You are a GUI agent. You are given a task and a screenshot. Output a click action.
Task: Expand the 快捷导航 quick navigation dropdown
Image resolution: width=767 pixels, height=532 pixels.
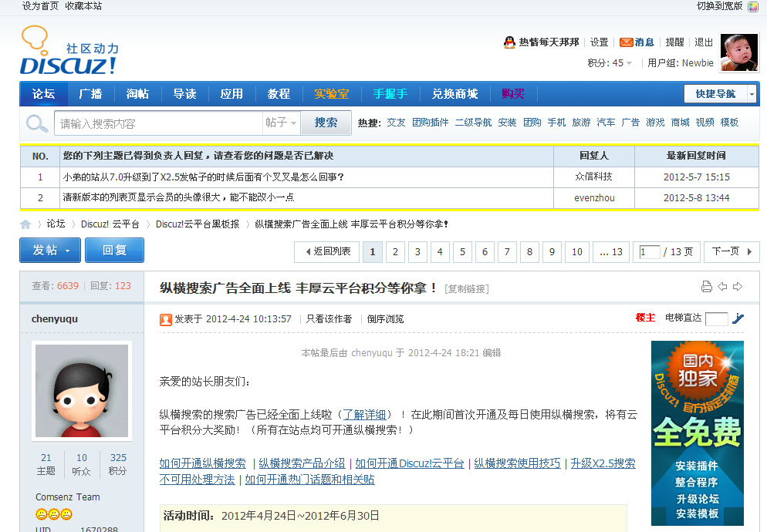[x=721, y=94]
